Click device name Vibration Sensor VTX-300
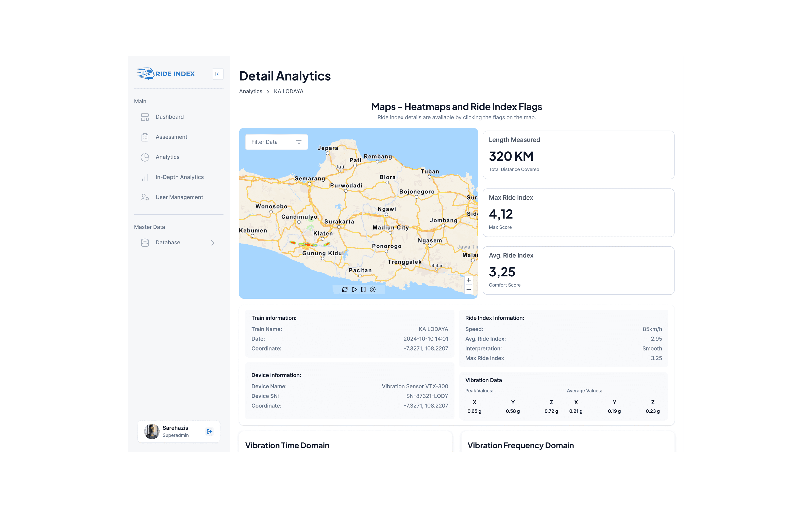 point(415,386)
